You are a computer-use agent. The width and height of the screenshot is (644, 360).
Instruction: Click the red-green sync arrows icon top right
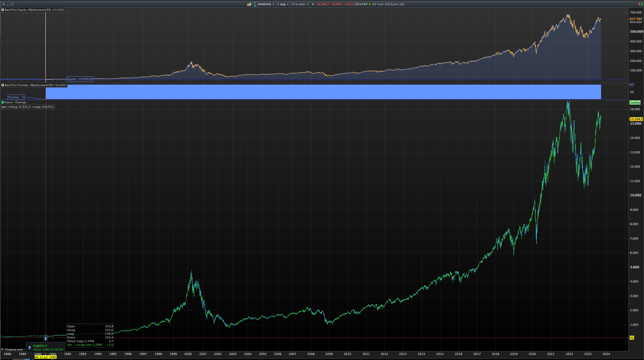click(x=640, y=4)
